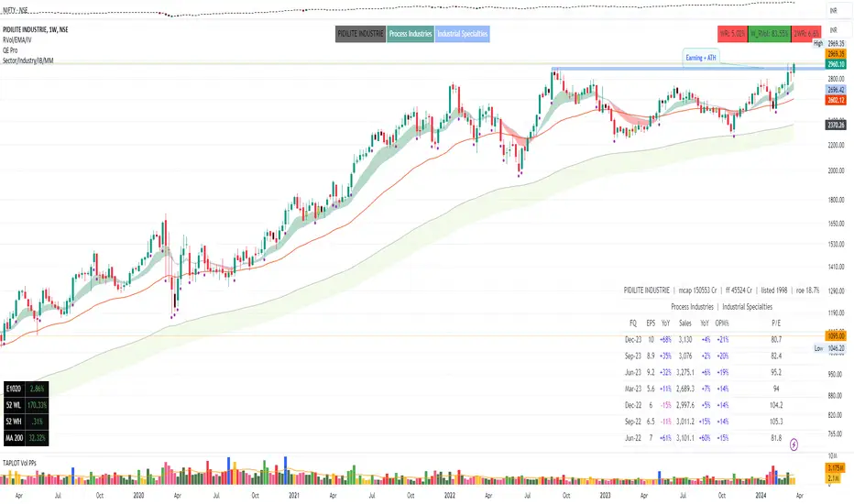
Task: Click the Dec-23 EPS YoY value +68%
Action: pos(665,339)
